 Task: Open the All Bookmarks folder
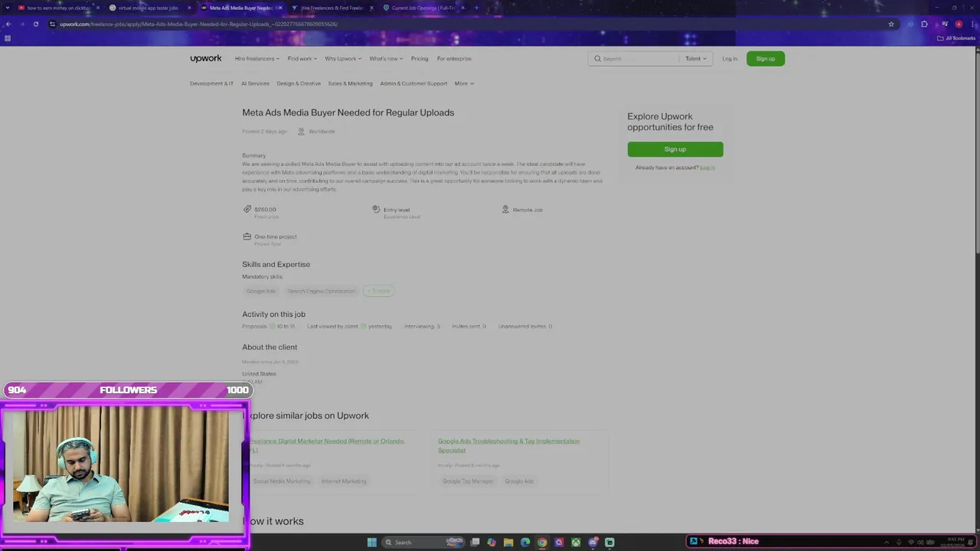(x=956, y=38)
